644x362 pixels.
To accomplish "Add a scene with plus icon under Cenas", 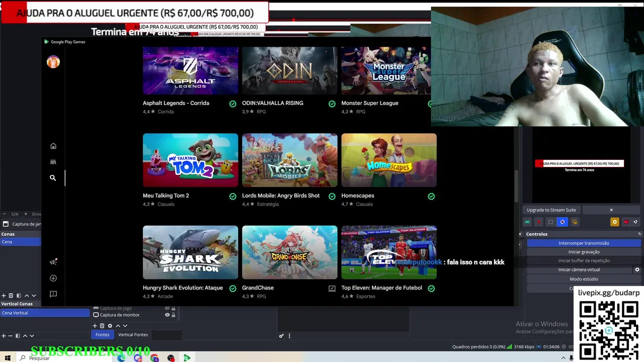I will coord(4,296).
